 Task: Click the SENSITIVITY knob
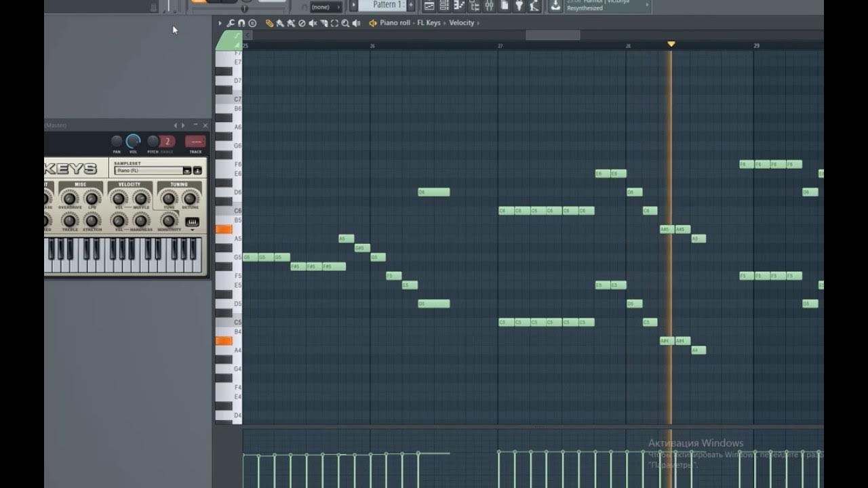168,221
